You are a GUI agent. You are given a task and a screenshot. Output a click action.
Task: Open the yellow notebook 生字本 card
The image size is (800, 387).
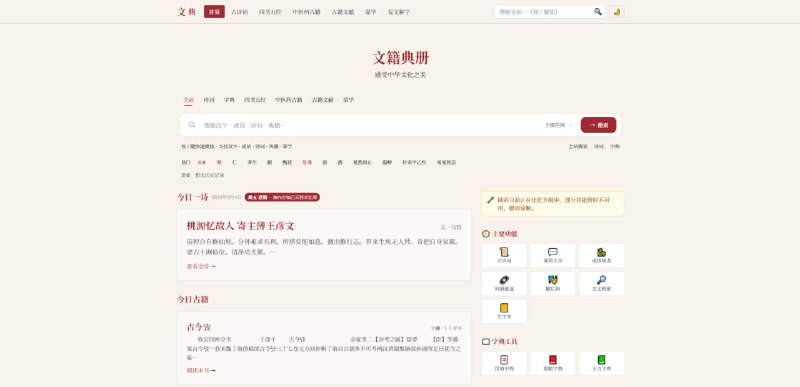pos(504,312)
